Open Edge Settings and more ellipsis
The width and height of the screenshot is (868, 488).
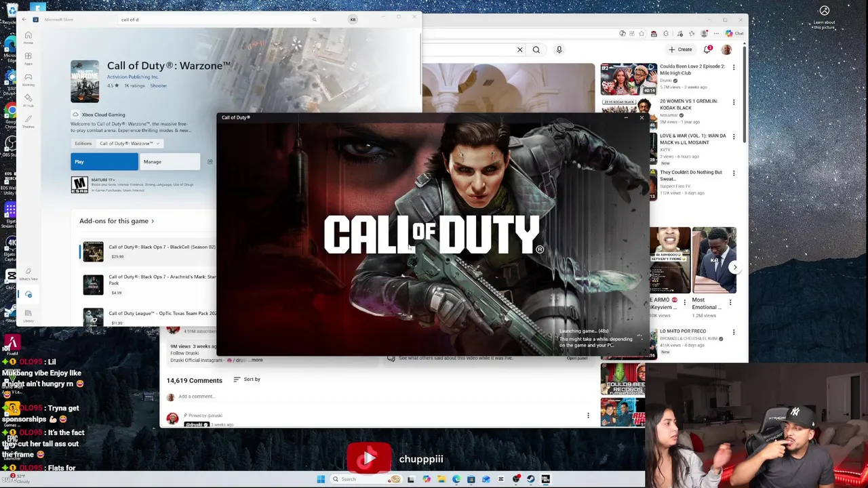click(716, 33)
